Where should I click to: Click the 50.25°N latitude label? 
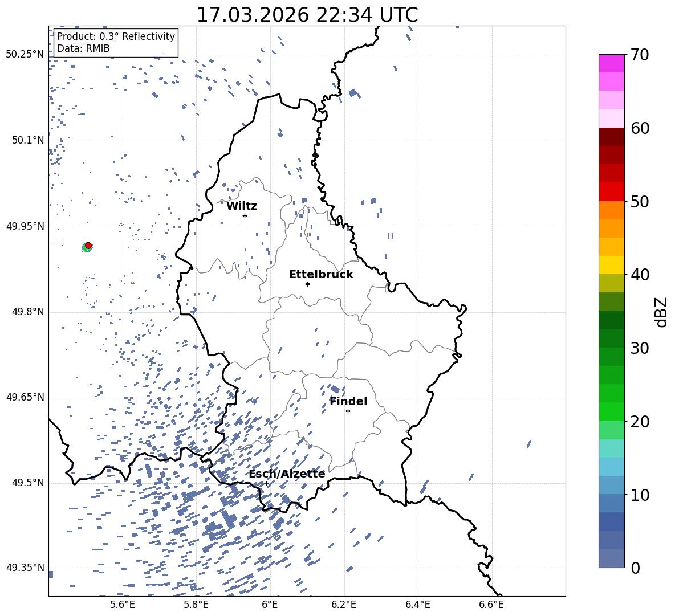pyautogui.click(x=25, y=55)
